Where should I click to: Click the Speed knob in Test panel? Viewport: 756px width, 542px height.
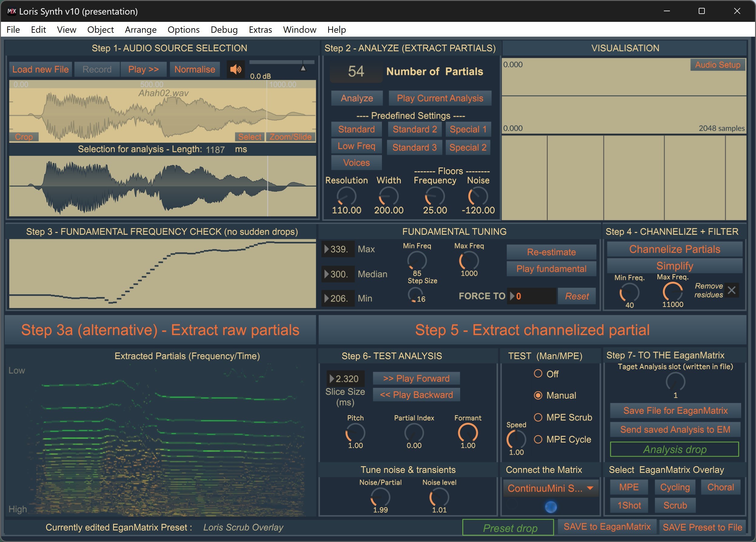516,439
